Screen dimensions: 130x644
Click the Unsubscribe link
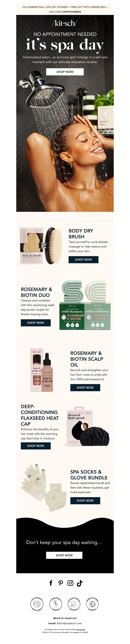[x=80, y=630]
